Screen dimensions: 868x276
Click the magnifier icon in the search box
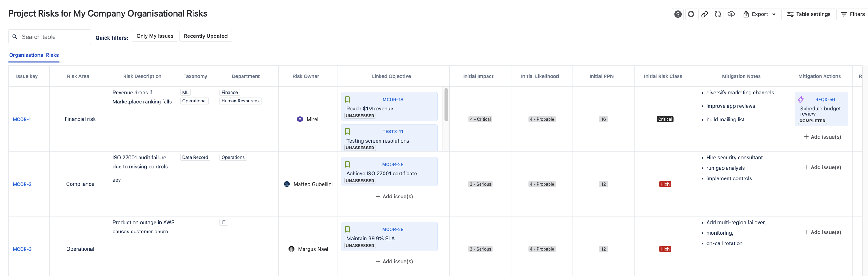click(x=14, y=37)
